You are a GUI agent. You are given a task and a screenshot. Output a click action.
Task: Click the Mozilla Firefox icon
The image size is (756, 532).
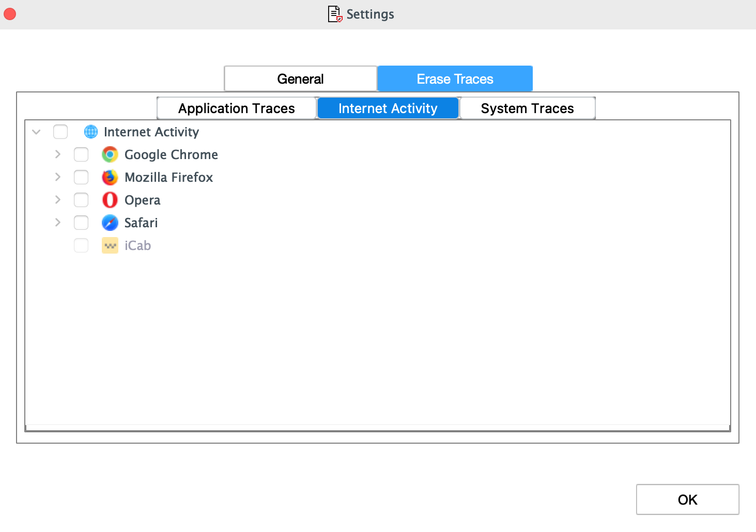[x=110, y=177]
